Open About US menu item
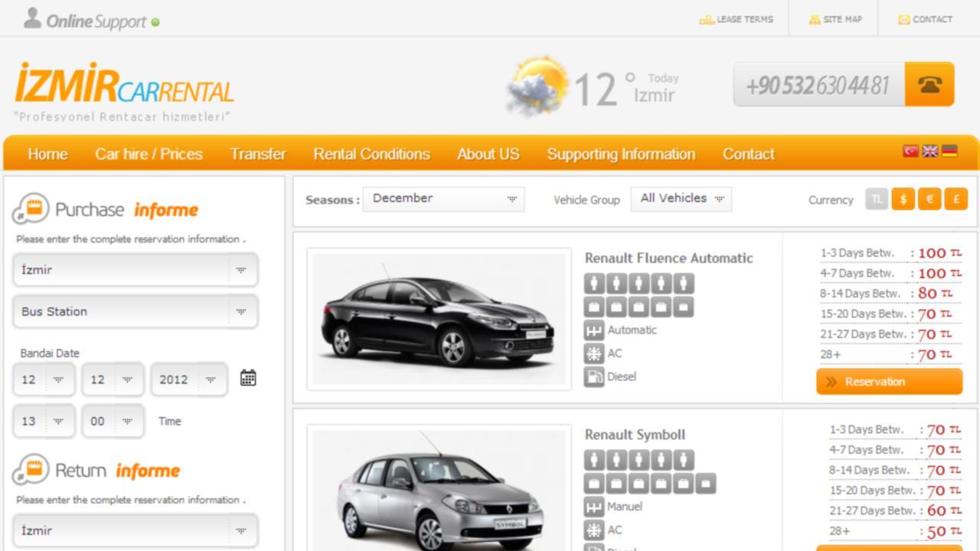 click(488, 154)
